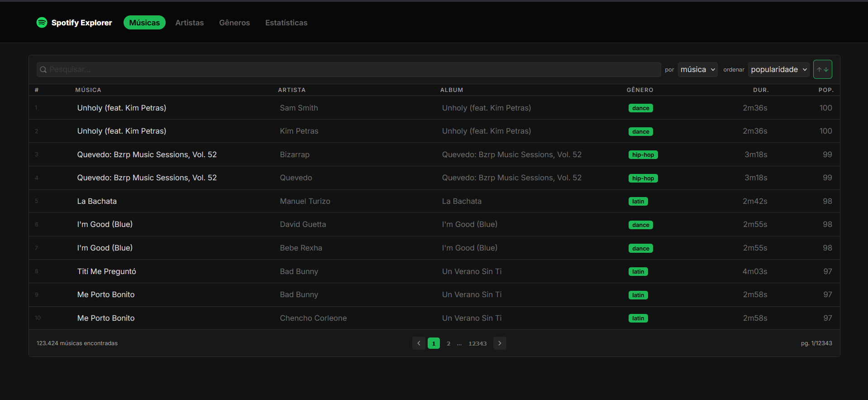
Task: Open album La Bachata in album column
Action: (462, 201)
